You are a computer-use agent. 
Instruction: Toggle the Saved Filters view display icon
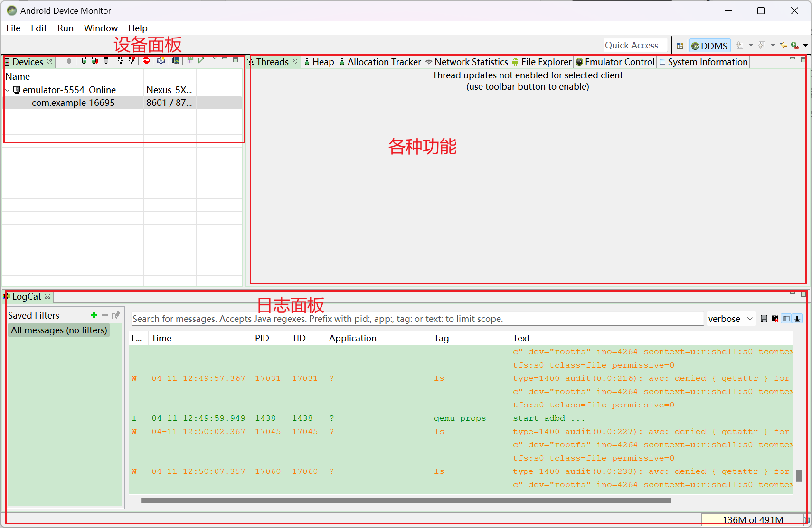click(786, 319)
